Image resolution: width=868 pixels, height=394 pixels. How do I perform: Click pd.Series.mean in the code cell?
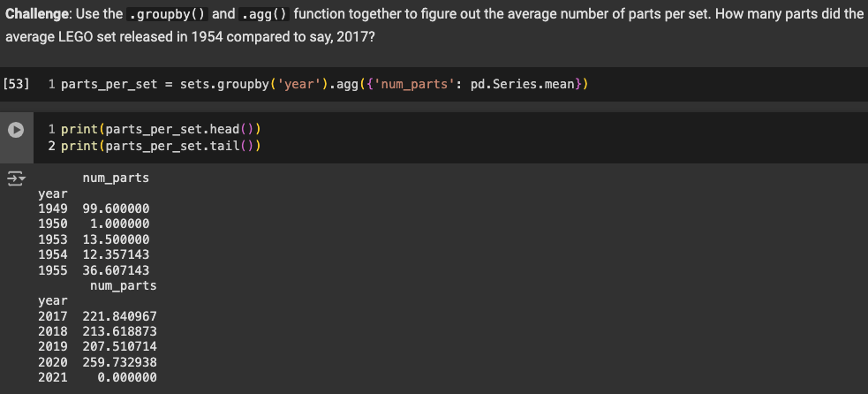point(523,84)
